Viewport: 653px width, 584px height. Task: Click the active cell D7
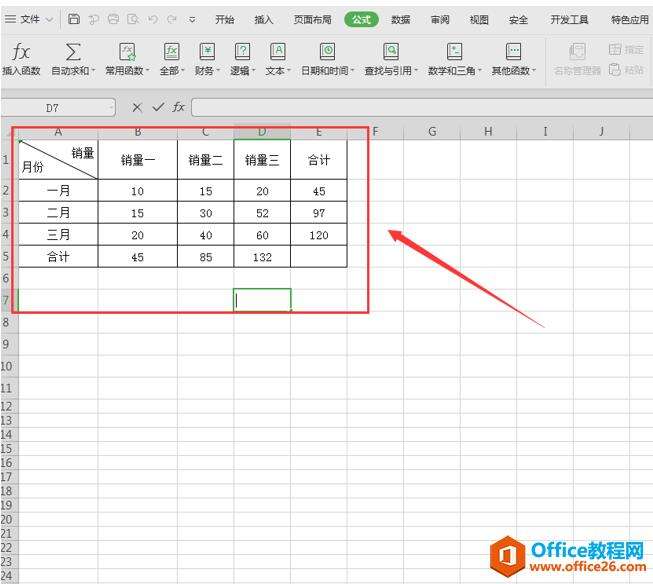(262, 300)
